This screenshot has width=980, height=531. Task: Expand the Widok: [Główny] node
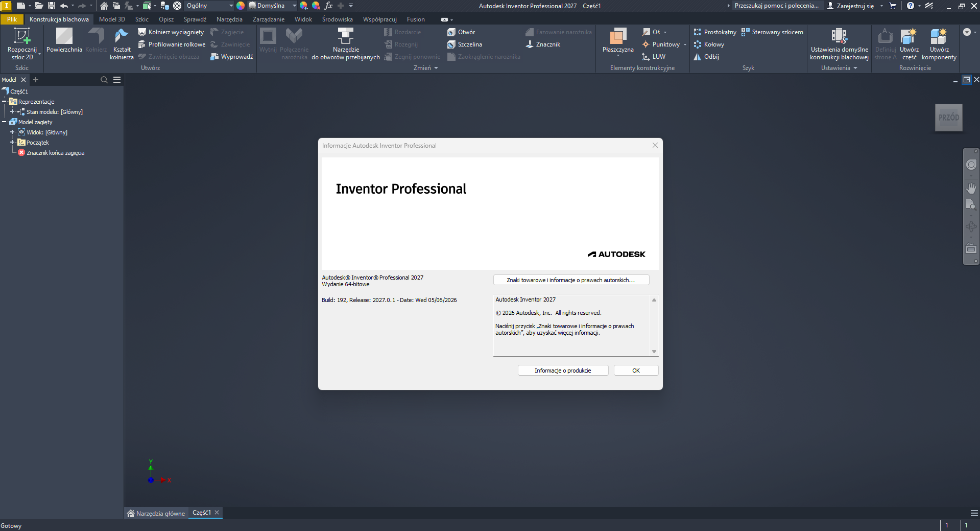12,132
